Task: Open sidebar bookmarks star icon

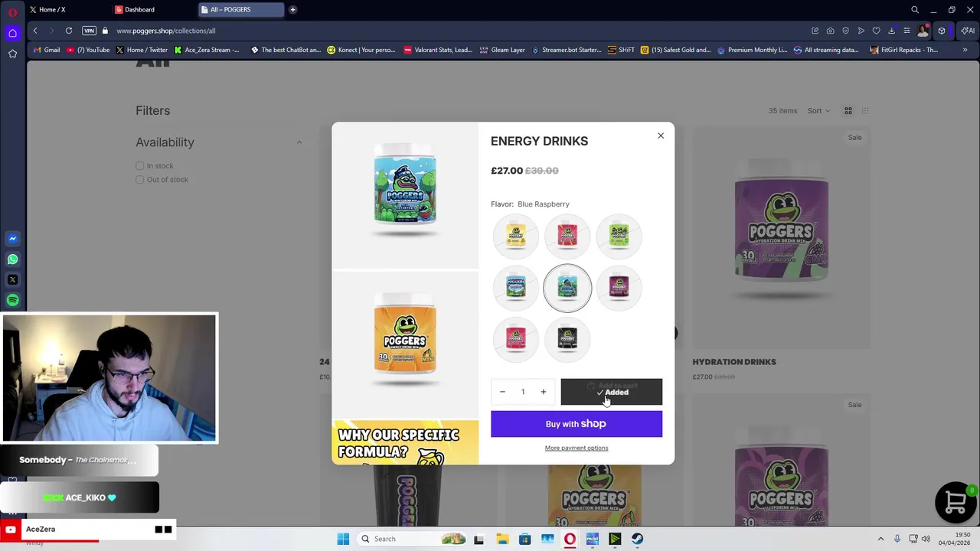Action: (x=12, y=54)
